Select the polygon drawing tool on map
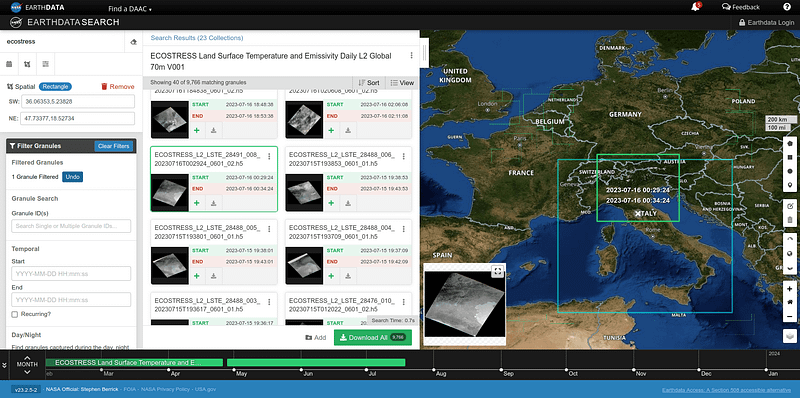 790,144
